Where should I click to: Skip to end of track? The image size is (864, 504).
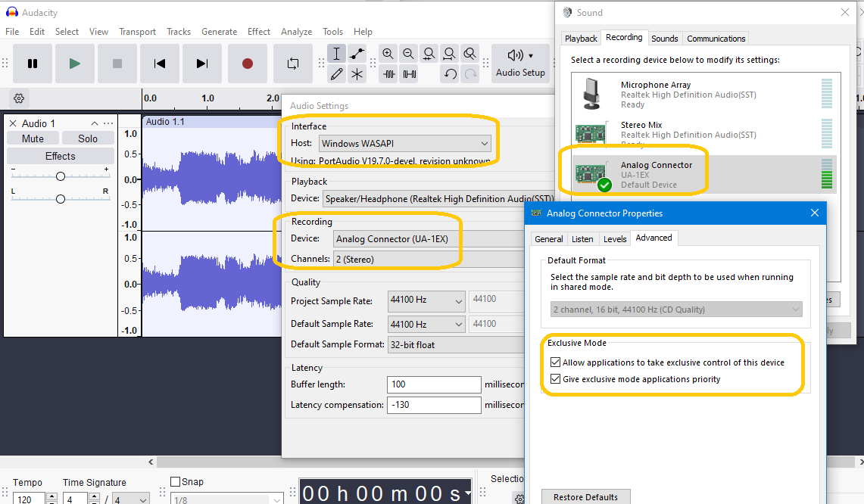coord(202,64)
